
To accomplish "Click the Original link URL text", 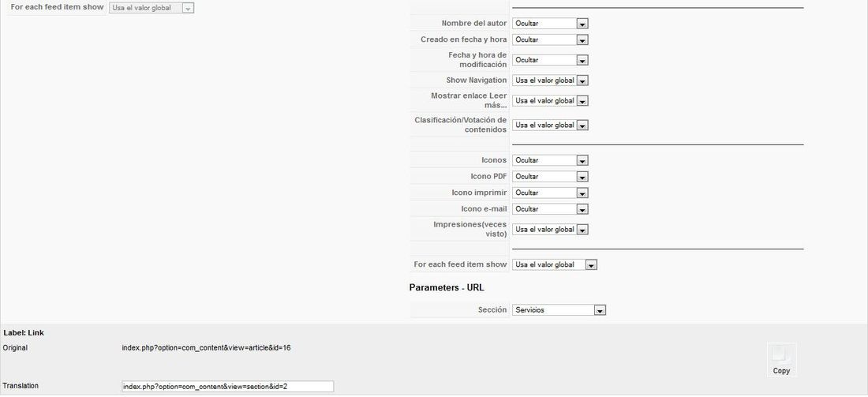I will pyautogui.click(x=207, y=348).
